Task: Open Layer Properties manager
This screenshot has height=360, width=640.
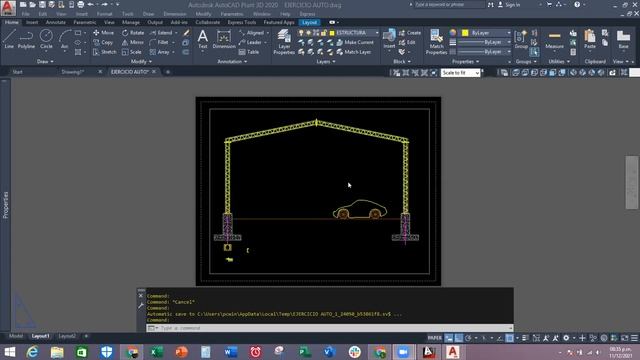Action: tap(284, 42)
